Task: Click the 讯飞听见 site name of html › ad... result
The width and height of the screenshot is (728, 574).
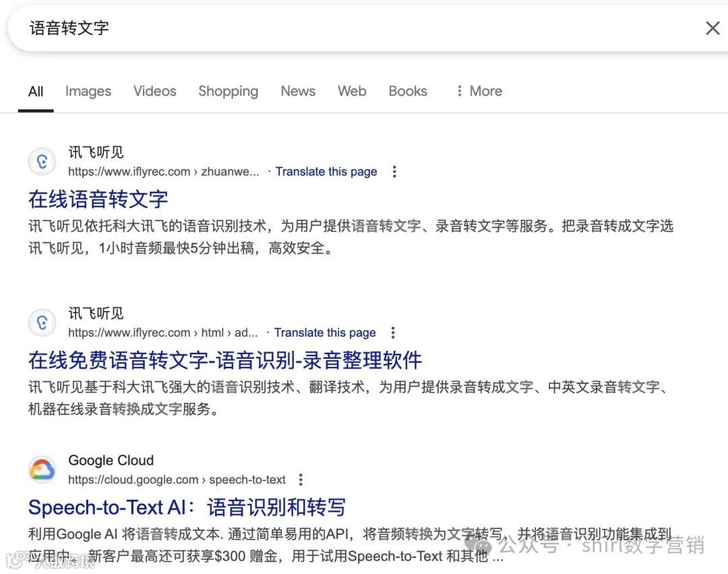Action: 96,313
